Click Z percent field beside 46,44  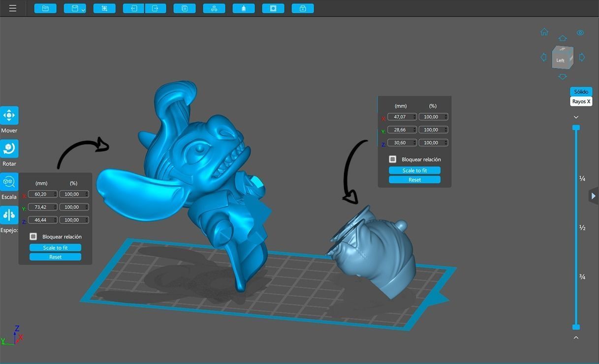(x=74, y=220)
